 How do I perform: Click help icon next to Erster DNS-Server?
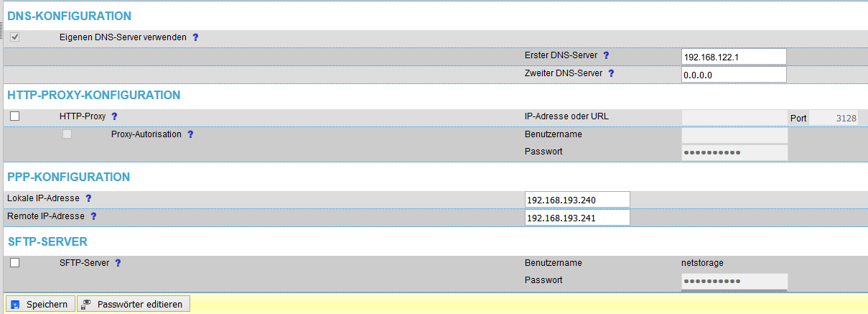606,55
